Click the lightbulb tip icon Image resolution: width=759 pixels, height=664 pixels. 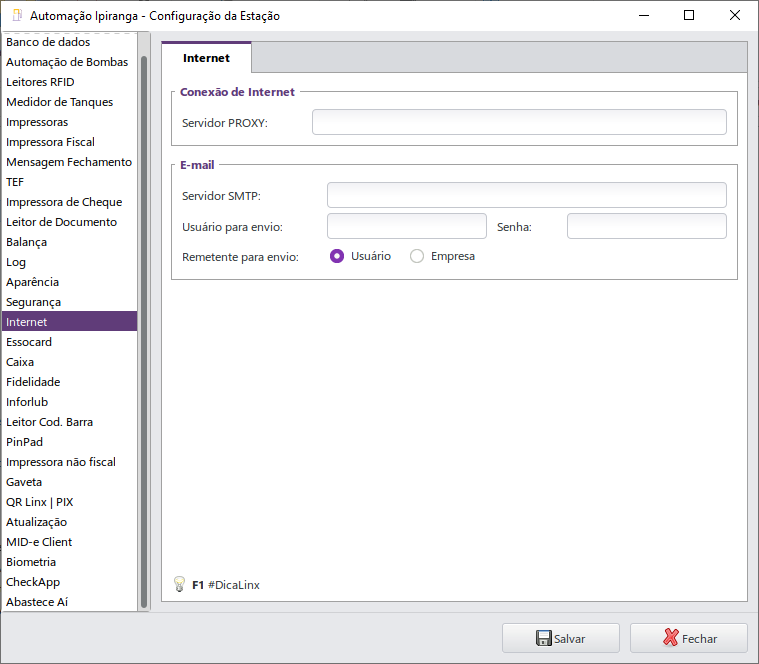[x=179, y=584]
